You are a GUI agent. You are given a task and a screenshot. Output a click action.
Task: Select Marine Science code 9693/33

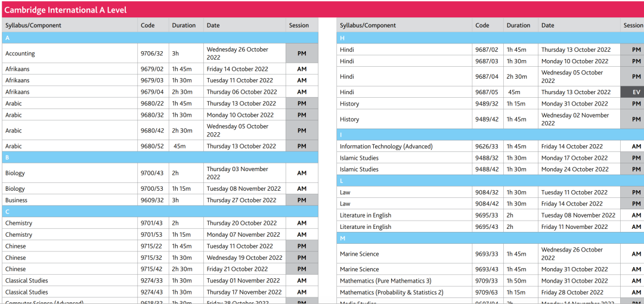point(487,255)
